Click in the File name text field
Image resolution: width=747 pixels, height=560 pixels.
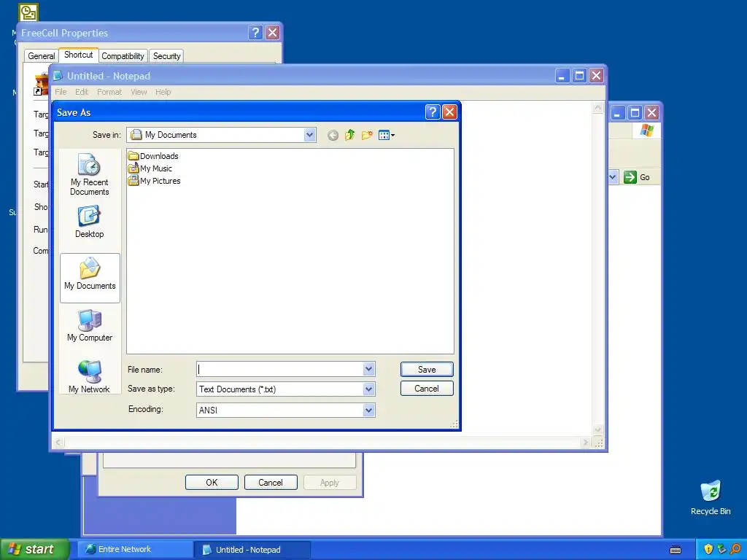280,369
